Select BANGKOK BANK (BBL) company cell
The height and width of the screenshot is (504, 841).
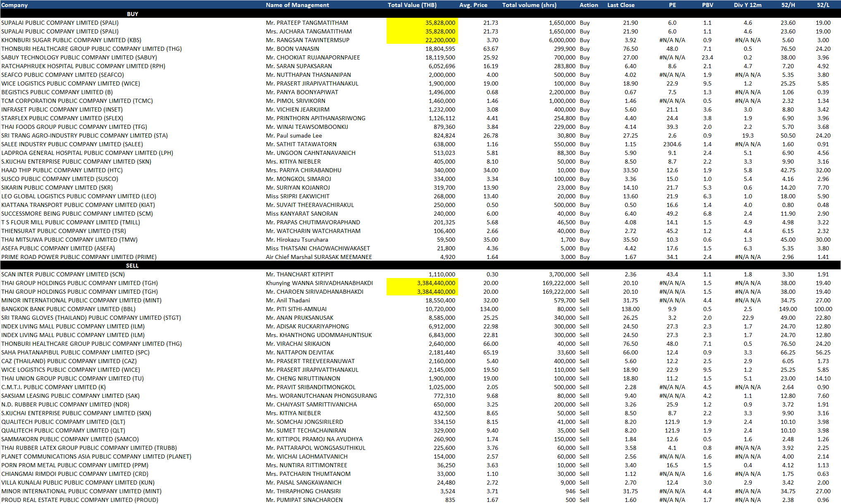coord(68,309)
